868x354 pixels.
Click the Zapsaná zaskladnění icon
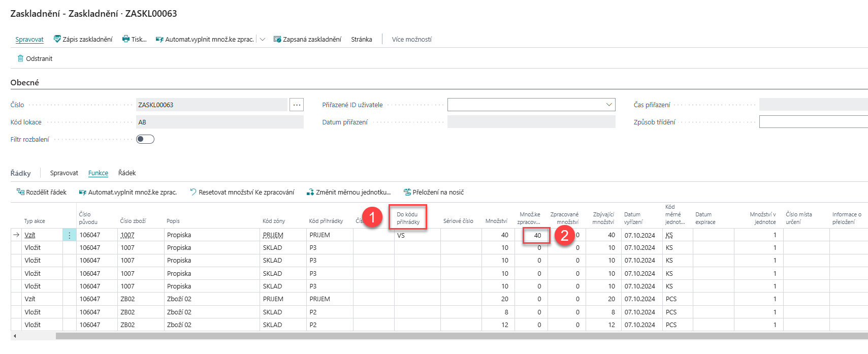pos(277,39)
